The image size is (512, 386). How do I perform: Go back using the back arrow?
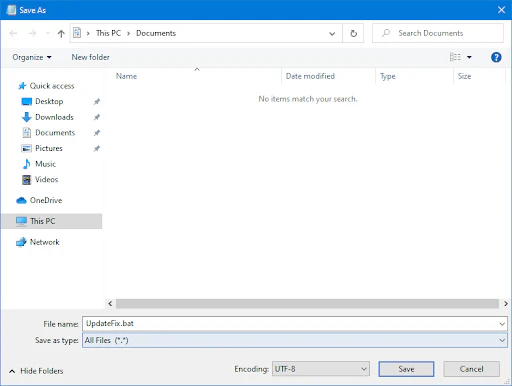pyautogui.click(x=13, y=33)
